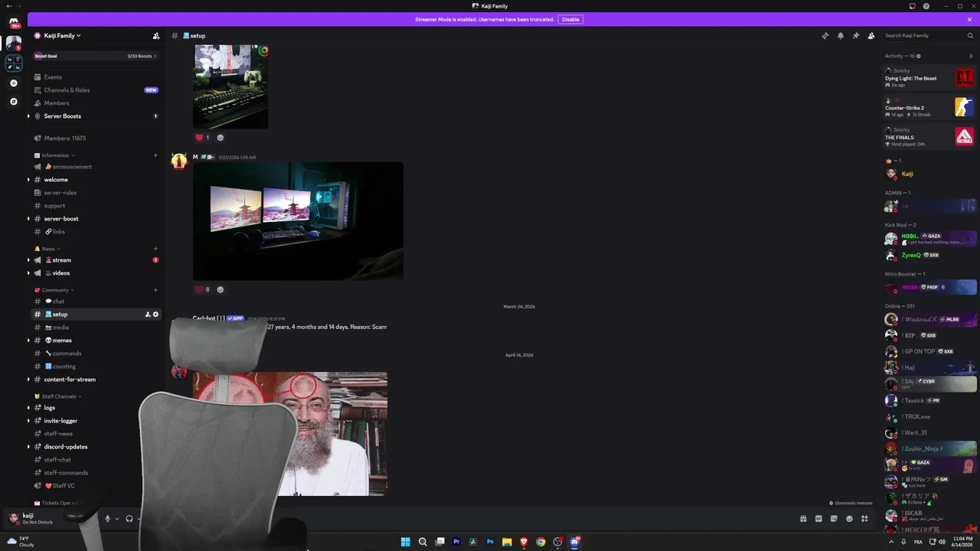Open the invite-logger channel

96,421
